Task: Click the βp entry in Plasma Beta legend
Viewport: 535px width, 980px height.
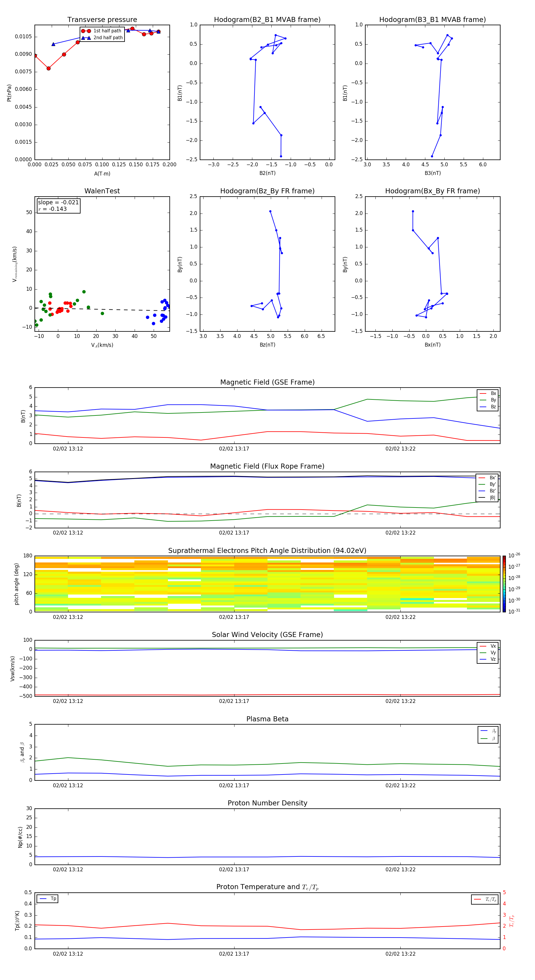Action: click(489, 731)
